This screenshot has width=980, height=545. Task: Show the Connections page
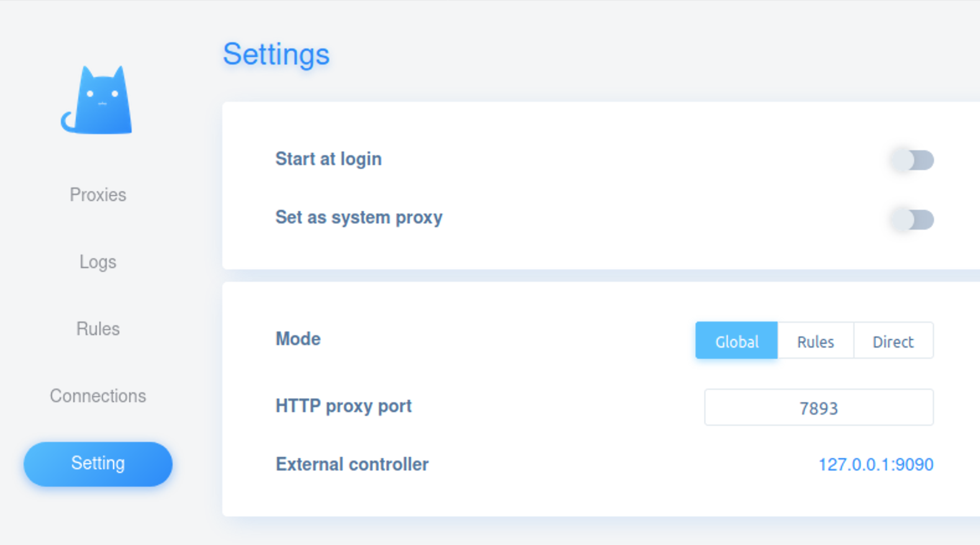point(98,396)
